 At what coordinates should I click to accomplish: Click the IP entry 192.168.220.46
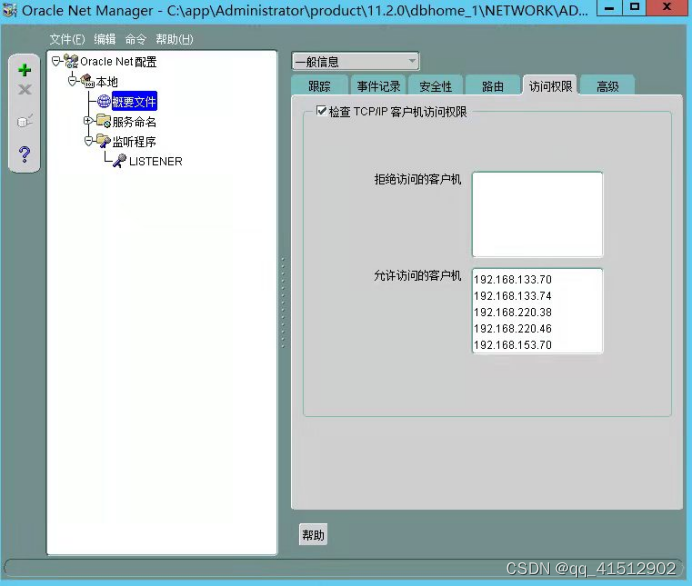pyautogui.click(x=512, y=328)
